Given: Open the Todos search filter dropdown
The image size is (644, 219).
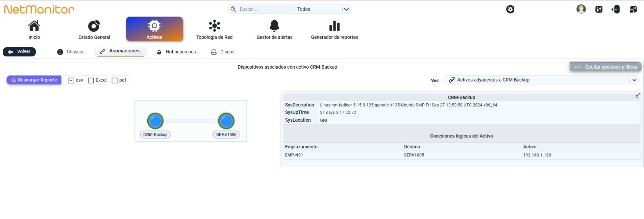Looking at the screenshot, I should click(x=322, y=9).
